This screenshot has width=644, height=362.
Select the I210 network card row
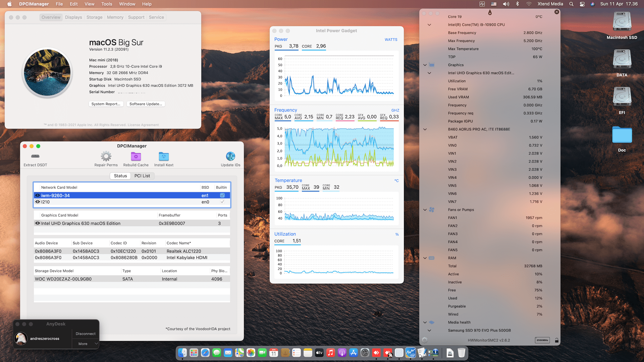(132, 202)
